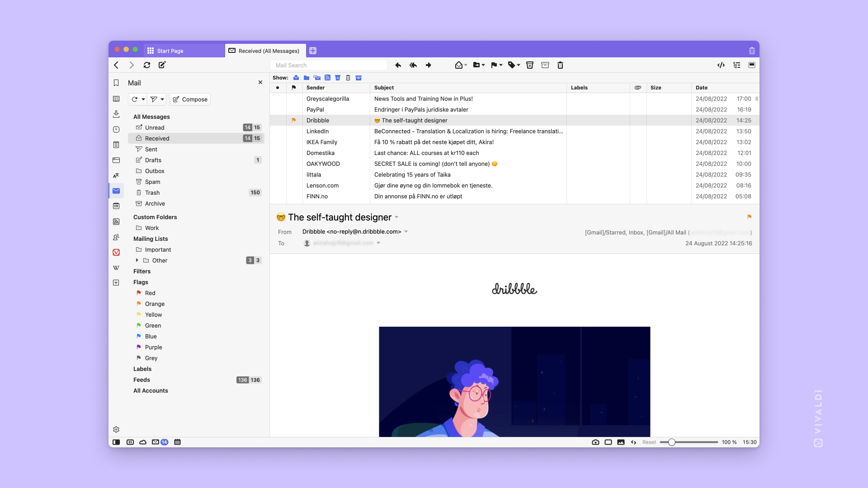Open the LinkedIn BeConnected message
Image resolution: width=868 pixels, height=488 pixels.
514,131
